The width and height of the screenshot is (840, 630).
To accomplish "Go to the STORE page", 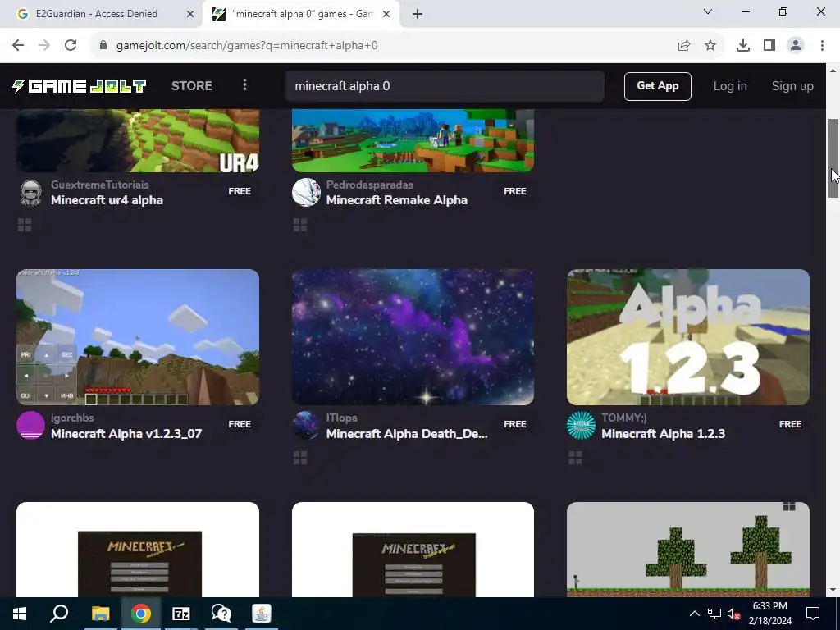I will click(192, 86).
